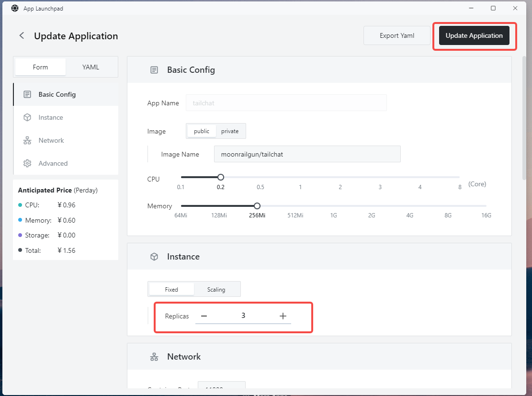Viewport: 532px width, 396px height.
Task: Click the CPU 0.1 tick label
Action: pyautogui.click(x=181, y=187)
